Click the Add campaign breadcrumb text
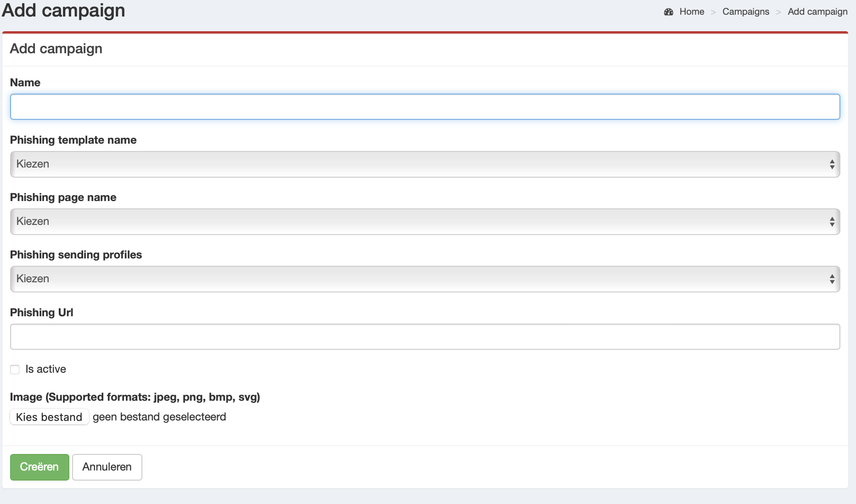This screenshot has width=856, height=504. coord(817,12)
